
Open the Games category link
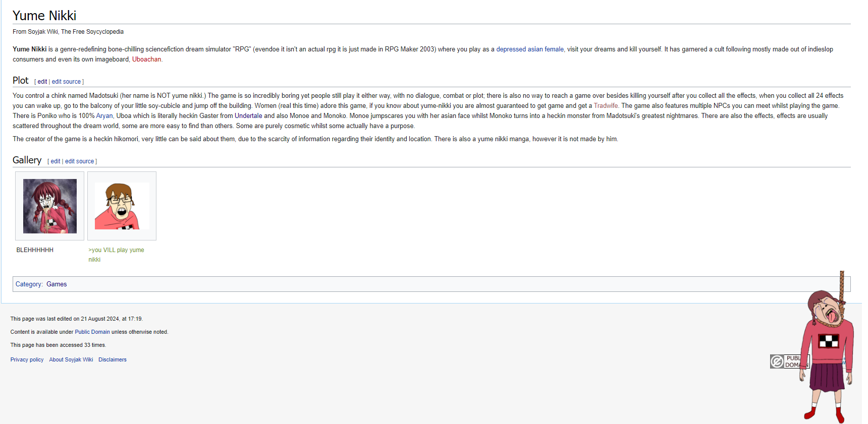57,284
